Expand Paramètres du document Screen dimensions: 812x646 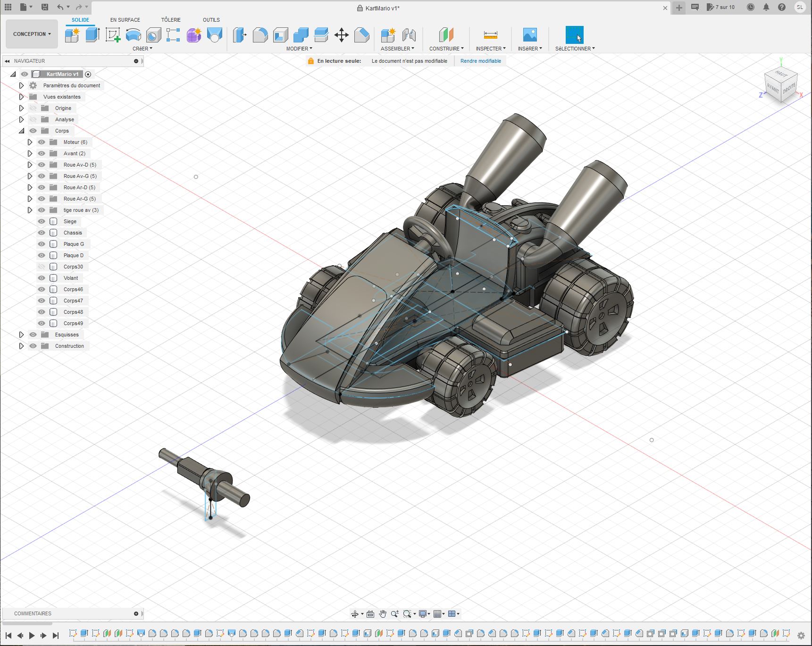pyautogui.click(x=21, y=85)
